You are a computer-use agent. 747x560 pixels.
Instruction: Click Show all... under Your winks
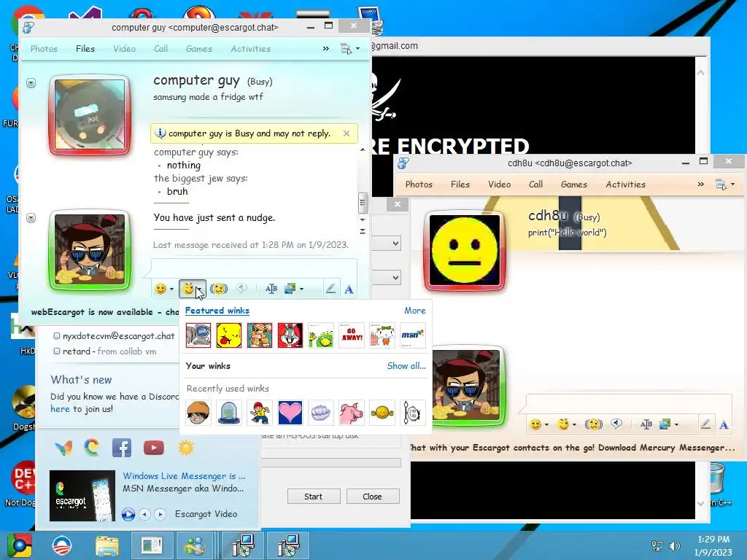pos(406,366)
